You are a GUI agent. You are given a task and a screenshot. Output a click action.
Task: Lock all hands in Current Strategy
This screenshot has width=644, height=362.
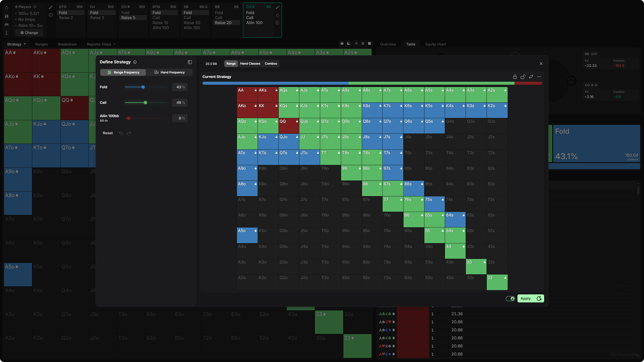coord(515,77)
